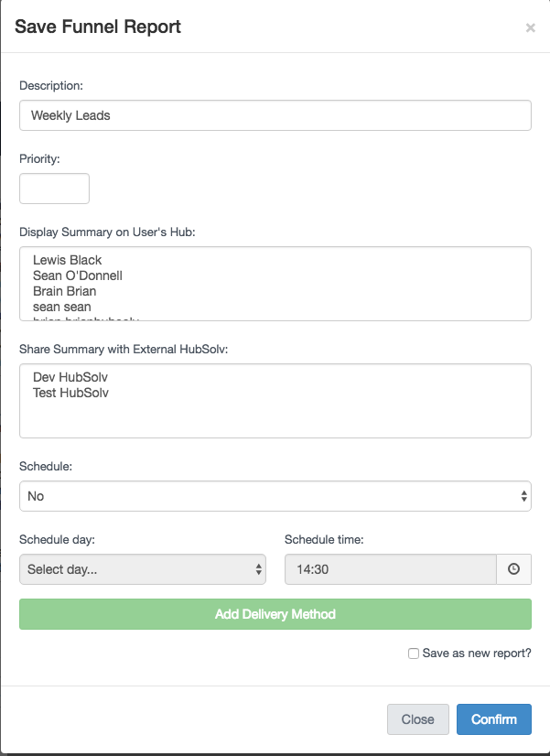550x756 pixels.
Task: Open the time picker via the clock icon
Action: (514, 569)
